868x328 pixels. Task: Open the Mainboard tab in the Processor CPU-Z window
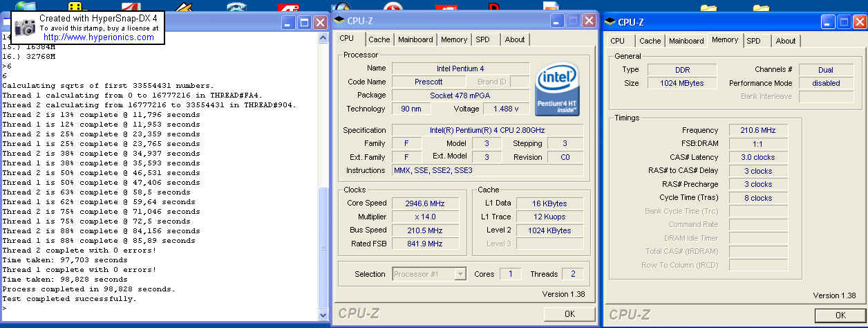415,39
